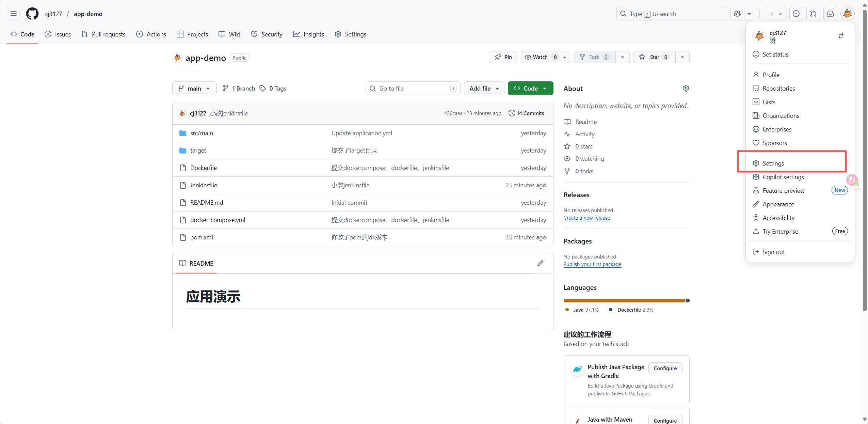Click the Languages bar Java segment
This screenshot has width=868, height=424.
point(624,301)
